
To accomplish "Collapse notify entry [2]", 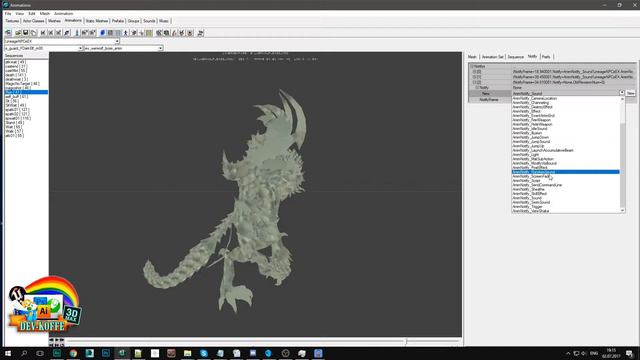I will pos(474,82).
